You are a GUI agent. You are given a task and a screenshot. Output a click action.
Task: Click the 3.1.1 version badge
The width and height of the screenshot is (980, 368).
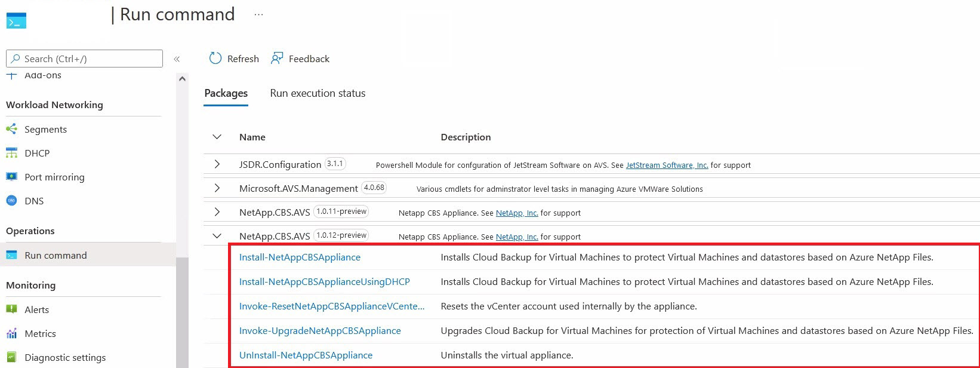335,163
